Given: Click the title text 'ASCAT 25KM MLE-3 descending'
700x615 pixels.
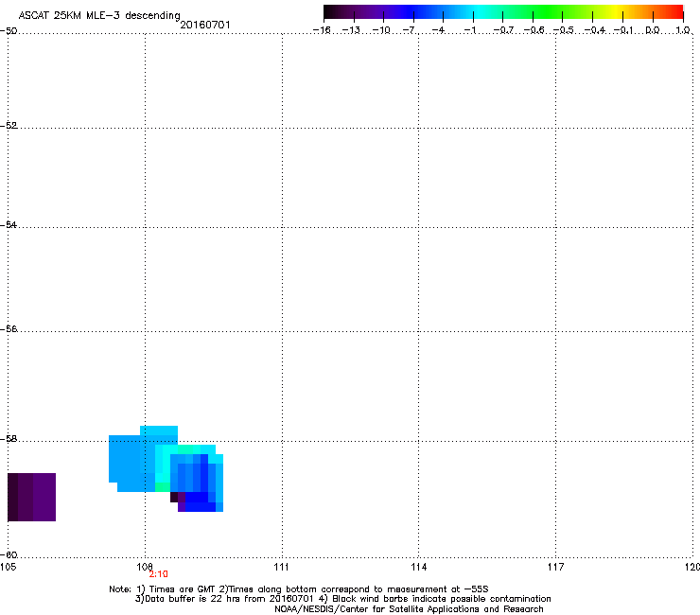Looking at the screenshot, I should click(99, 15).
